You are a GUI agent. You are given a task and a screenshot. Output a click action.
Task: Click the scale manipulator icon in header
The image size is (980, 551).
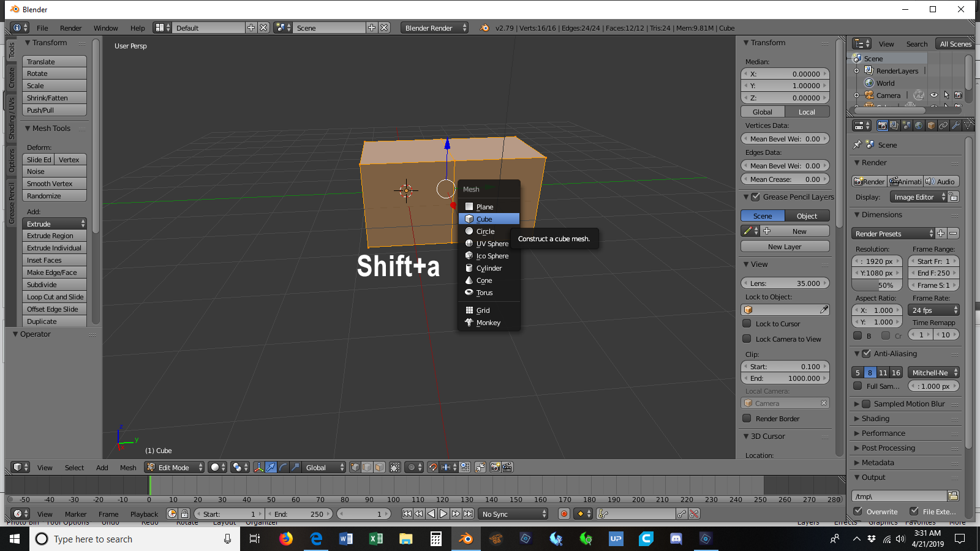point(295,467)
